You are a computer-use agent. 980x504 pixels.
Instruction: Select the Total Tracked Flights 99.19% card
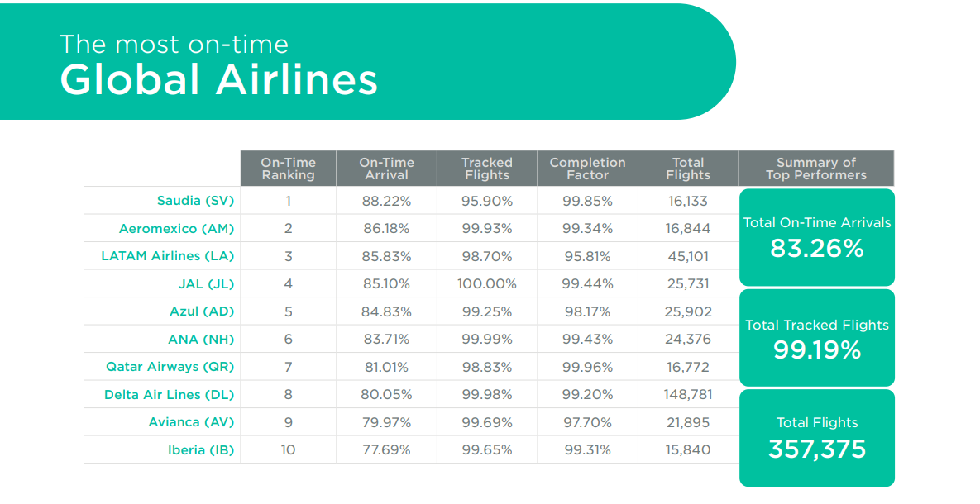(816, 338)
